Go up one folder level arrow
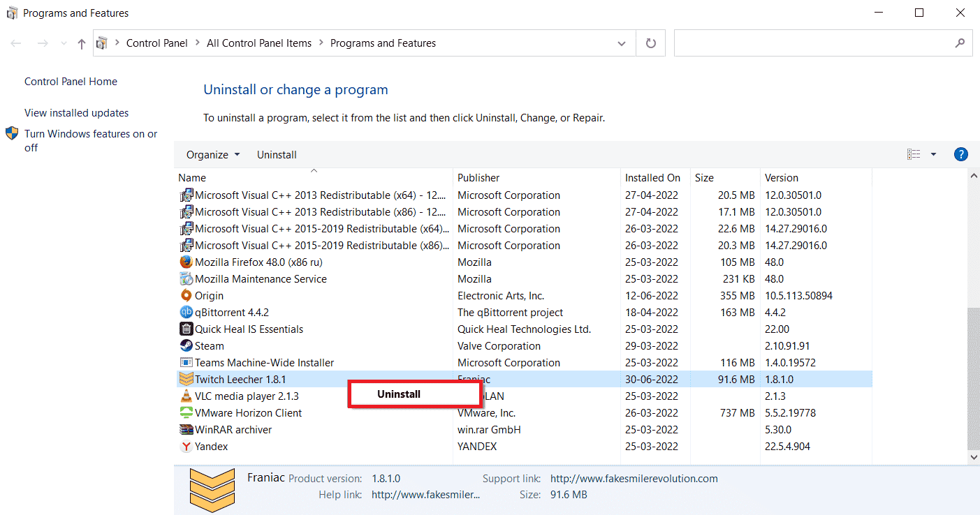Screen dimensions: 980x515 pos(82,44)
